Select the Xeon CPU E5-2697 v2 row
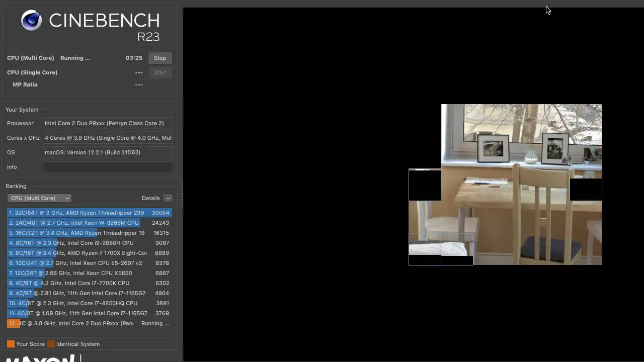This screenshot has width=644, height=362. (90, 263)
